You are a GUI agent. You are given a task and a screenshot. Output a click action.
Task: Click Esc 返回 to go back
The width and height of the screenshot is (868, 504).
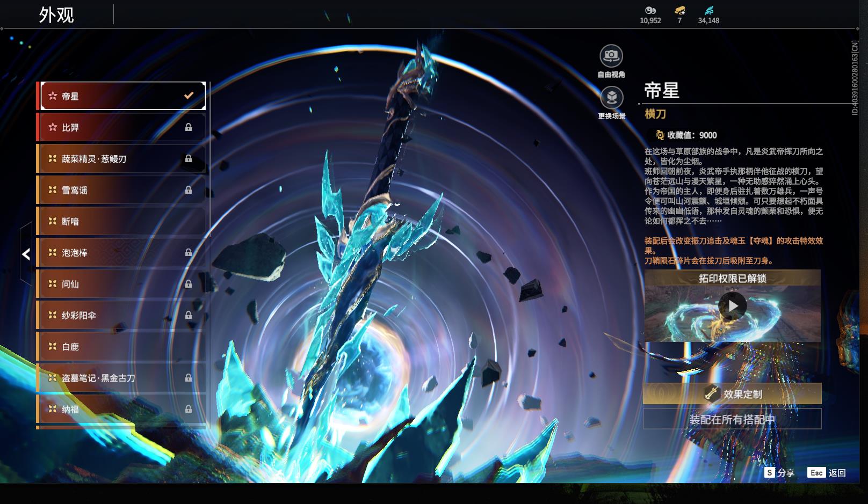[826, 473]
